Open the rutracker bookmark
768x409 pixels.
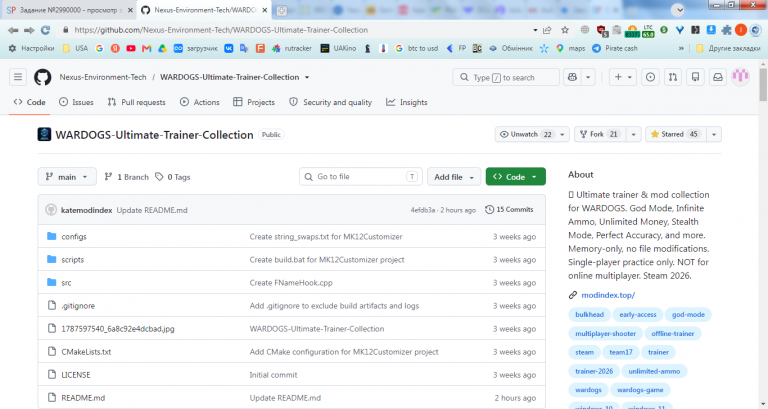(x=292, y=48)
